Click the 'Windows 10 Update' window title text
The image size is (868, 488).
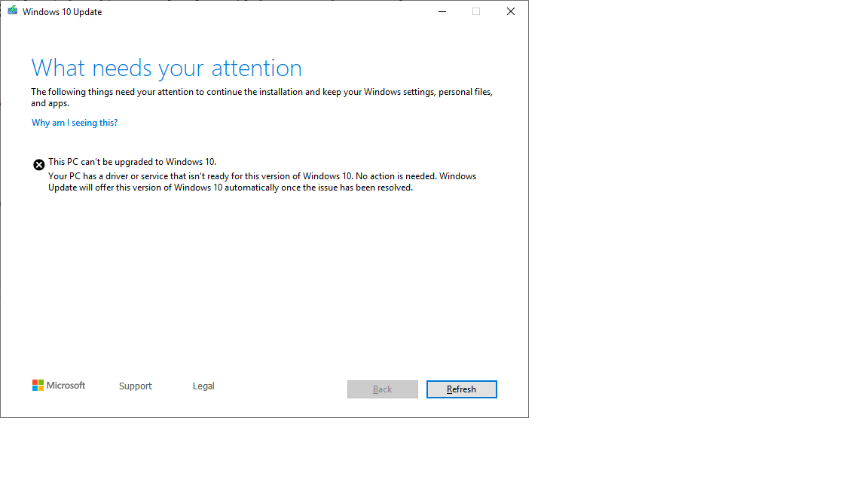62,11
